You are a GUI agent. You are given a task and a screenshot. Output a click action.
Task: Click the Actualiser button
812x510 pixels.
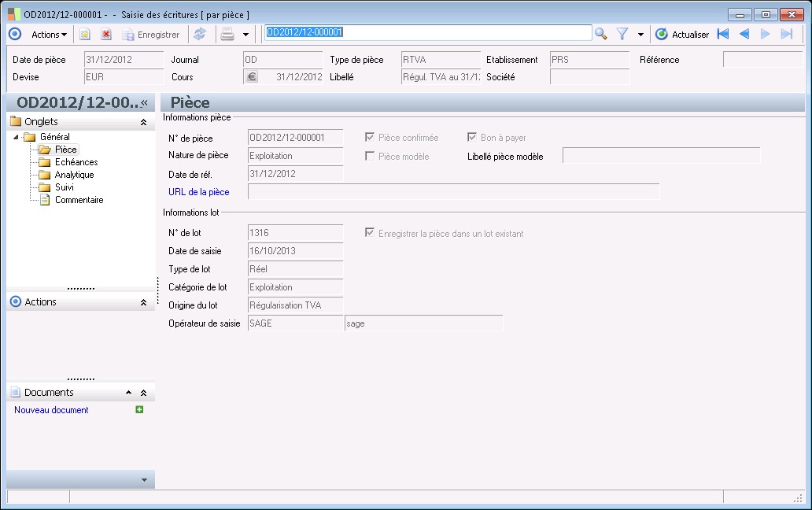[682, 34]
